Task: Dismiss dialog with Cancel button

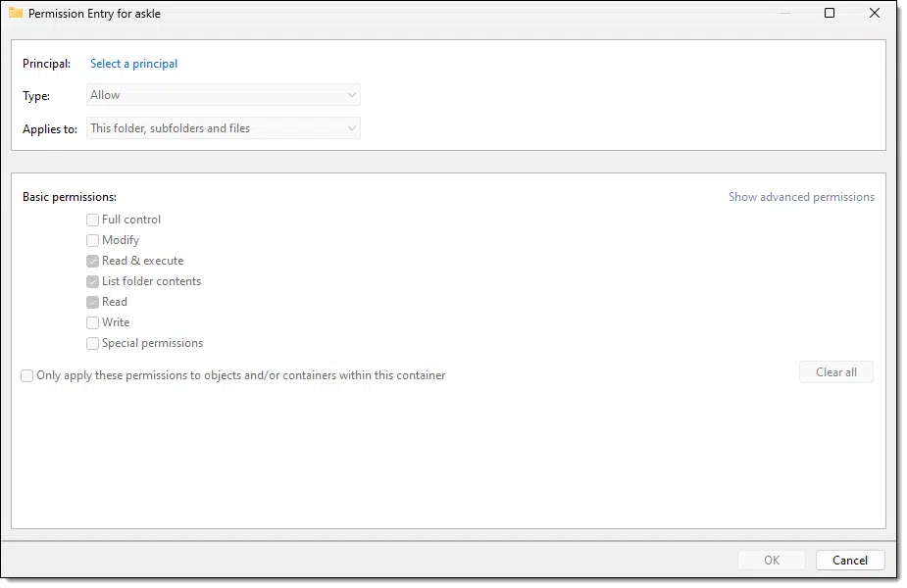Action: [850, 561]
